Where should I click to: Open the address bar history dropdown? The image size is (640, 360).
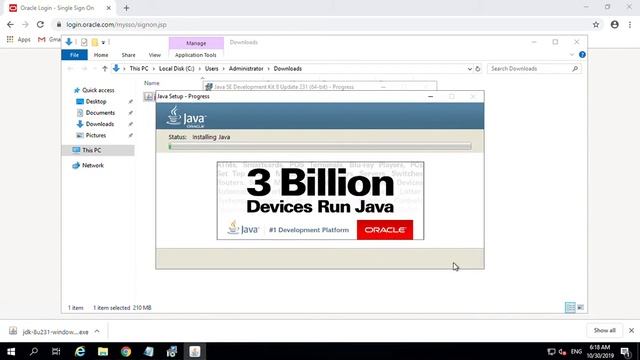(x=469, y=69)
